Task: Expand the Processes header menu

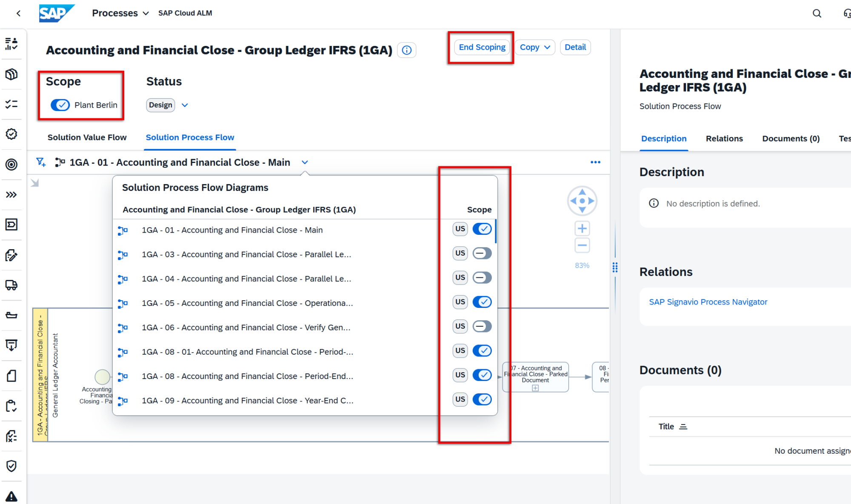Action: [x=120, y=13]
